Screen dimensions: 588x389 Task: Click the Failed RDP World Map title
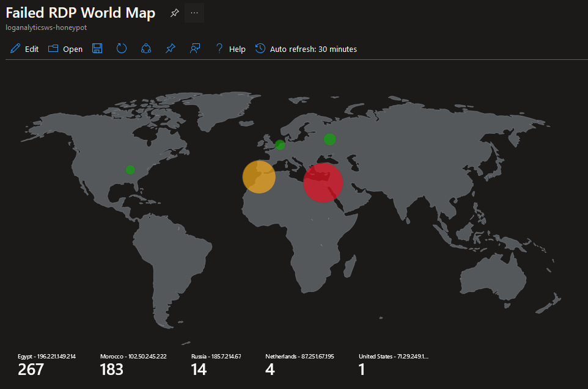coord(81,13)
